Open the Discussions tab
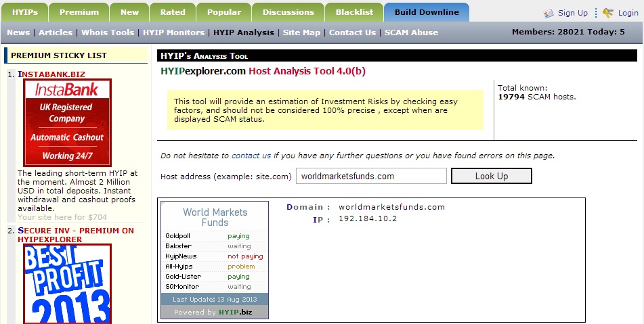 pos(288,12)
